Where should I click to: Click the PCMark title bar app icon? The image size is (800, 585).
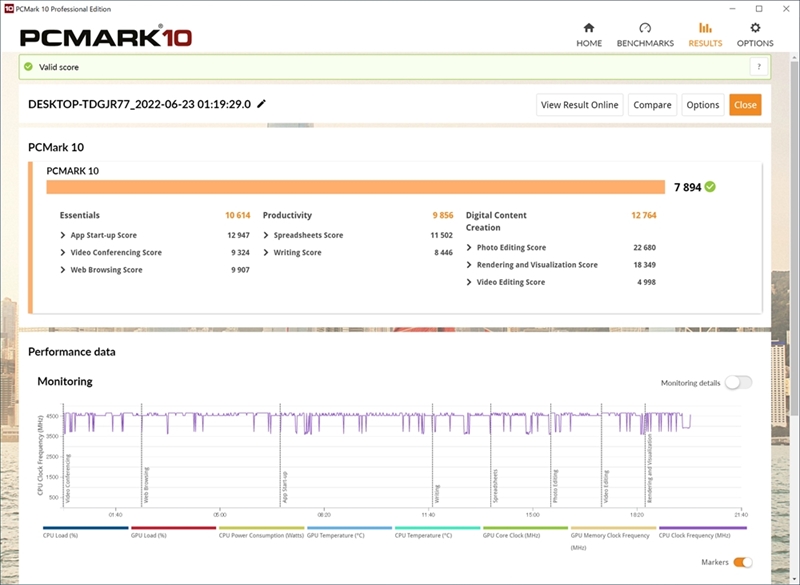point(9,9)
